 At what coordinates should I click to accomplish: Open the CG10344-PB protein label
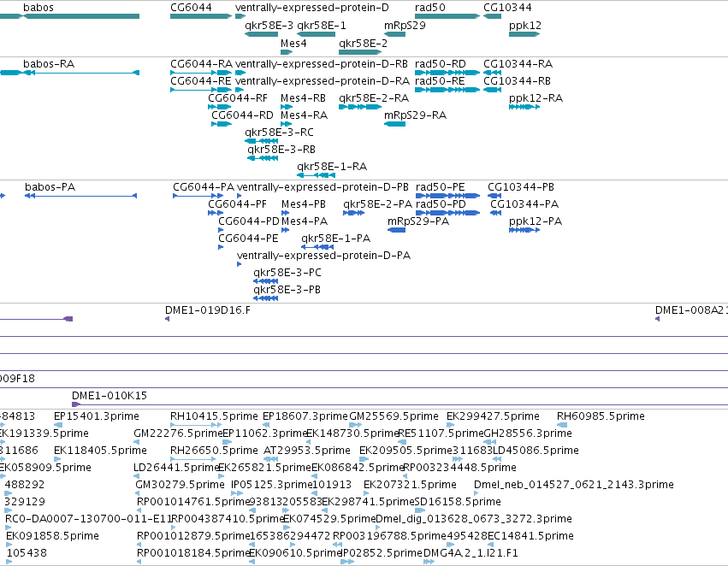tap(521, 187)
